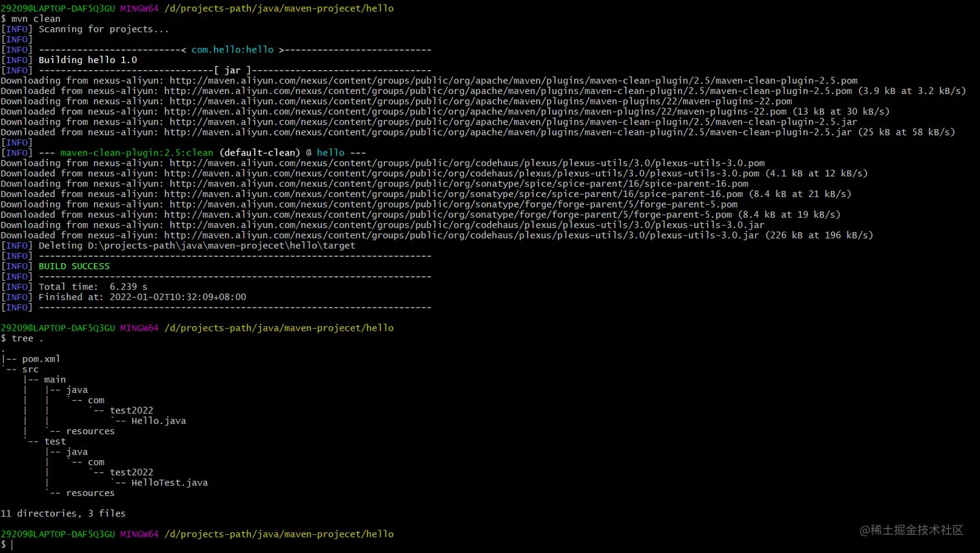The image size is (980, 553).
Task: Click 'java' folder entry under test
Action: pos(76,452)
